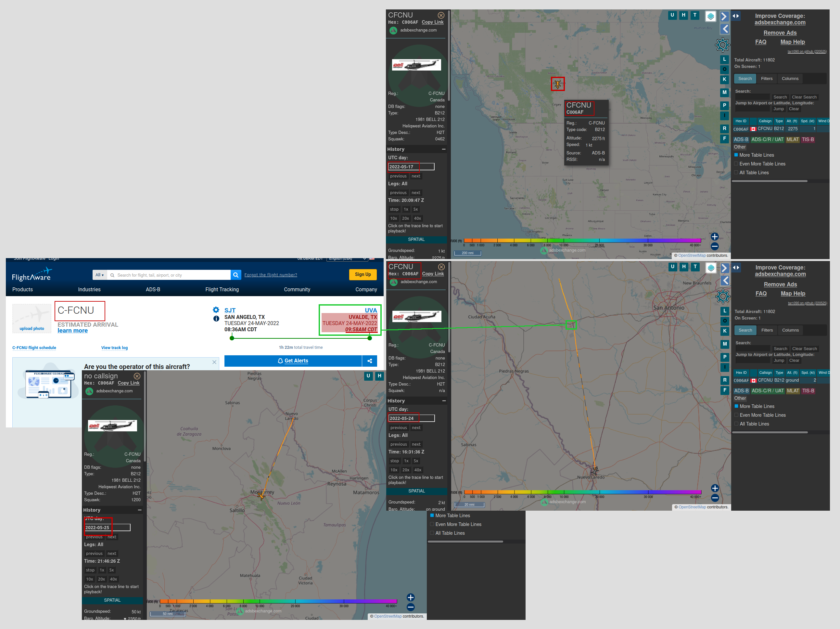This screenshot has width=840, height=629.
Task: Enable More Table Lines in the 2022-05-17 panel
Action: coord(736,155)
